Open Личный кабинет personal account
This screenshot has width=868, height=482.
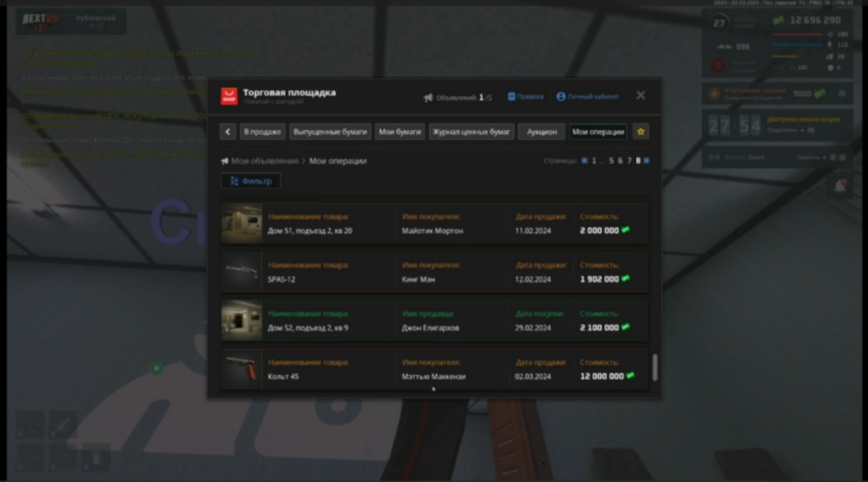(588, 96)
